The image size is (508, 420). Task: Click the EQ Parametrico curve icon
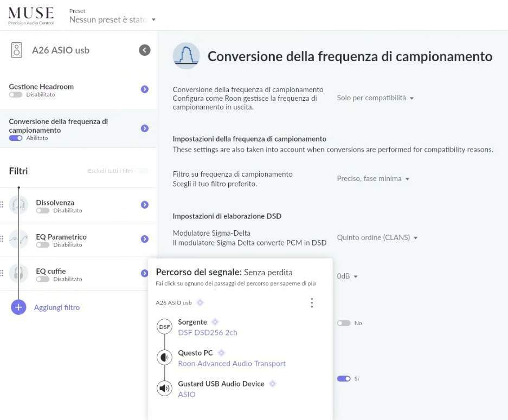point(18,239)
